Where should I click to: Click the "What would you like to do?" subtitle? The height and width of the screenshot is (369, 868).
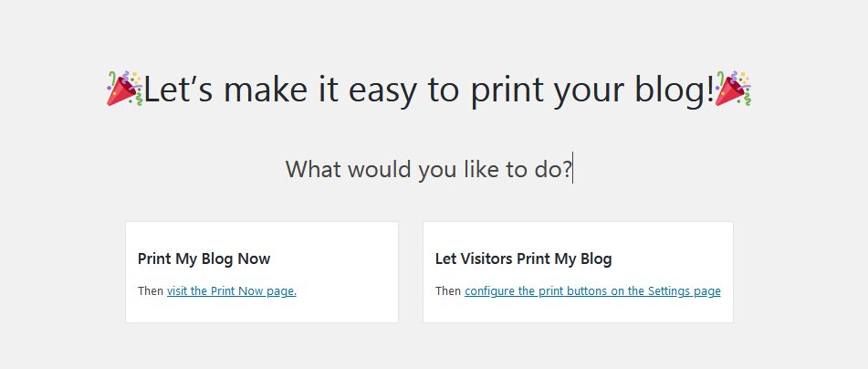point(428,169)
